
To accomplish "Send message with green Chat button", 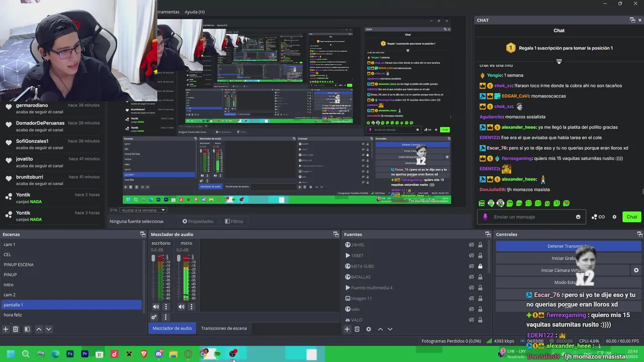I will click(x=631, y=217).
